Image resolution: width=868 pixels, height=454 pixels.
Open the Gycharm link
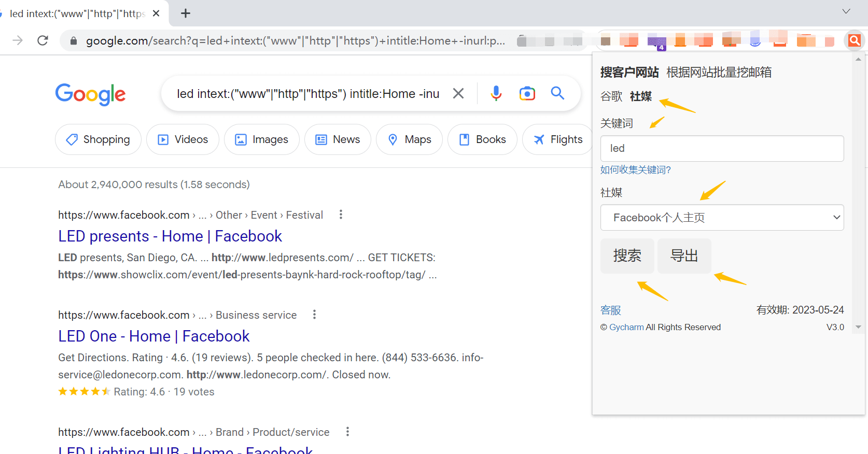point(626,327)
